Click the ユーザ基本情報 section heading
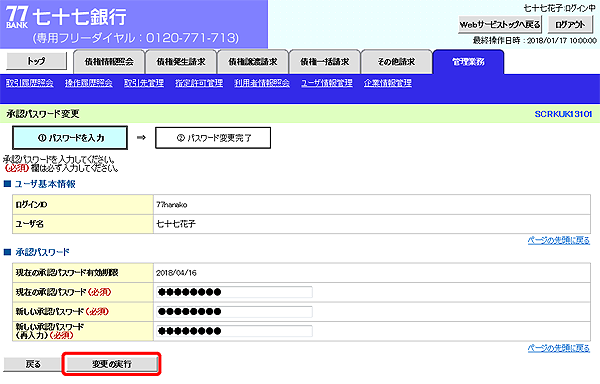This screenshot has height=384, width=600. tap(45, 184)
